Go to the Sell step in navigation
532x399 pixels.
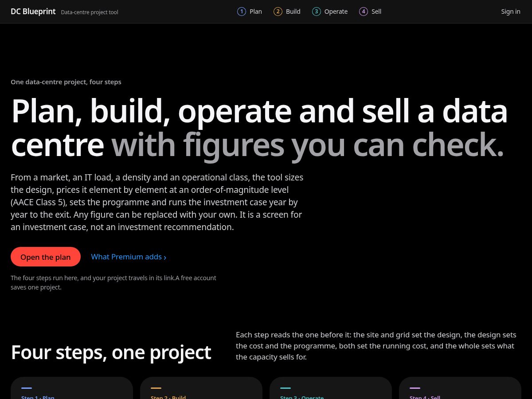tap(370, 12)
